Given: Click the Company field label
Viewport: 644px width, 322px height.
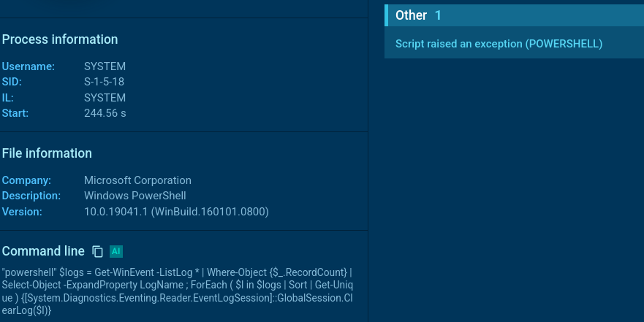Looking at the screenshot, I should pos(26,180).
